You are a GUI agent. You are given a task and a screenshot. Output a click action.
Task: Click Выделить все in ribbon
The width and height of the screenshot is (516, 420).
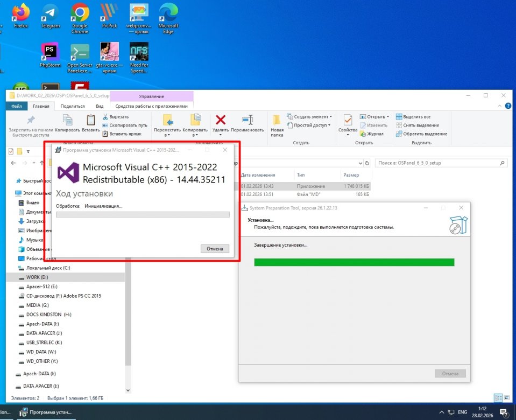[x=413, y=117]
